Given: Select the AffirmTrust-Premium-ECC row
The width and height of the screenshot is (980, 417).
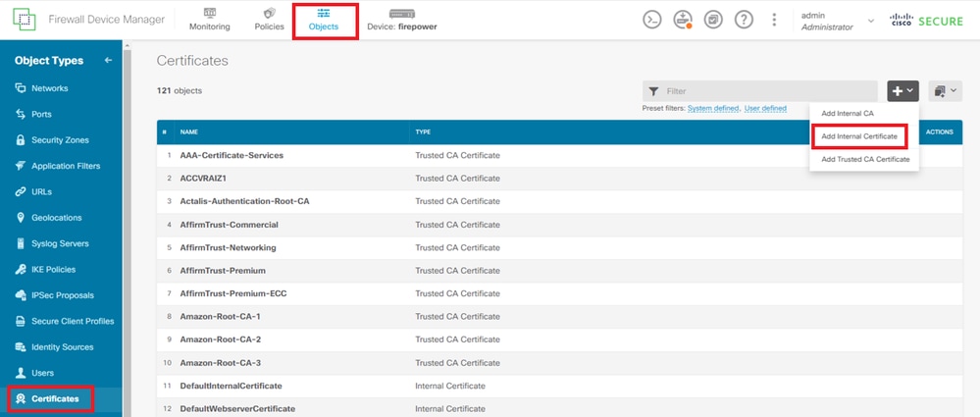Looking at the screenshot, I should click(x=559, y=293).
